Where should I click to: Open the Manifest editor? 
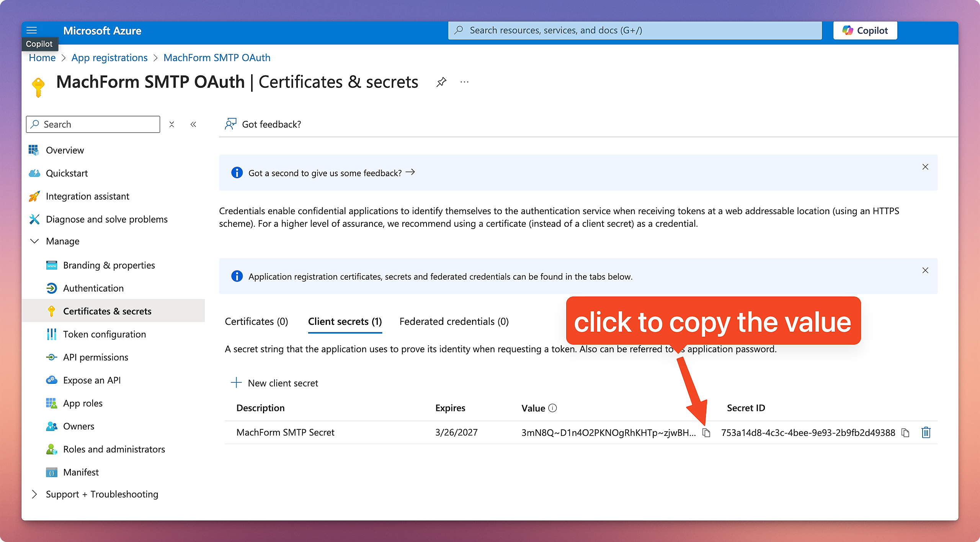click(x=81, y=472)
